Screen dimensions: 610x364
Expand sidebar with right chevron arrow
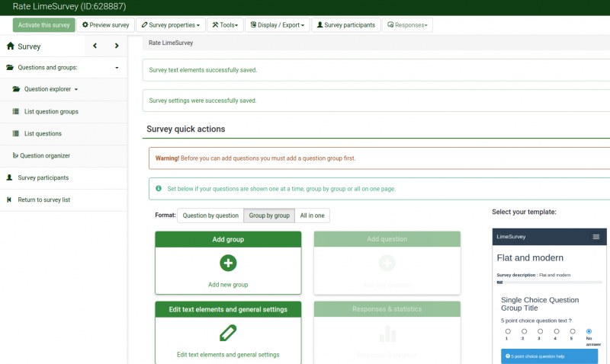pyautogui.click(x=117, y=46)
